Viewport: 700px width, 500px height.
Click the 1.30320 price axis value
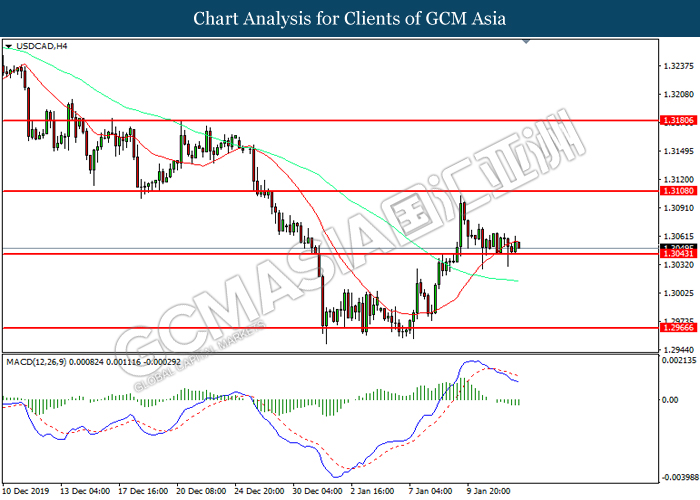point(679,265)
